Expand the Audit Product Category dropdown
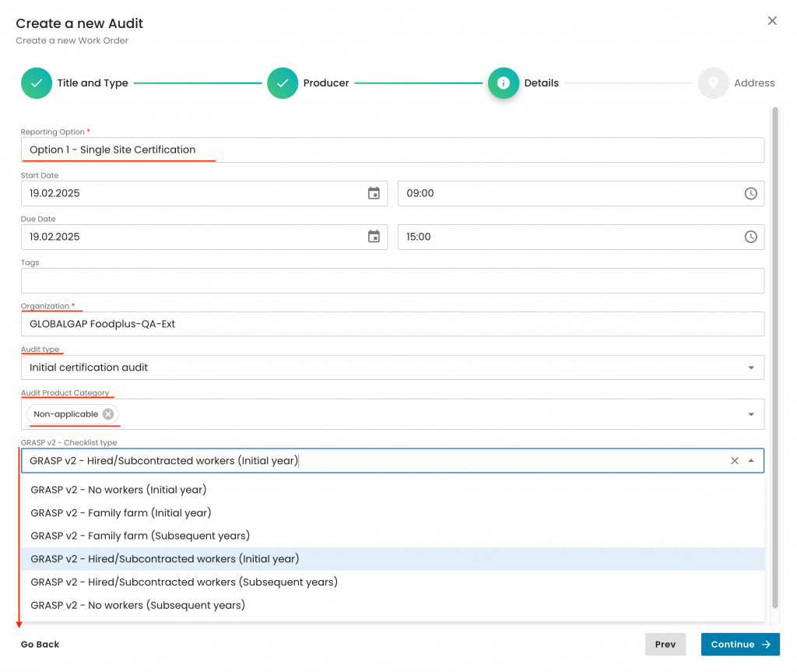The width and height of the screenshot is (797, 672). tap(751, 414)
